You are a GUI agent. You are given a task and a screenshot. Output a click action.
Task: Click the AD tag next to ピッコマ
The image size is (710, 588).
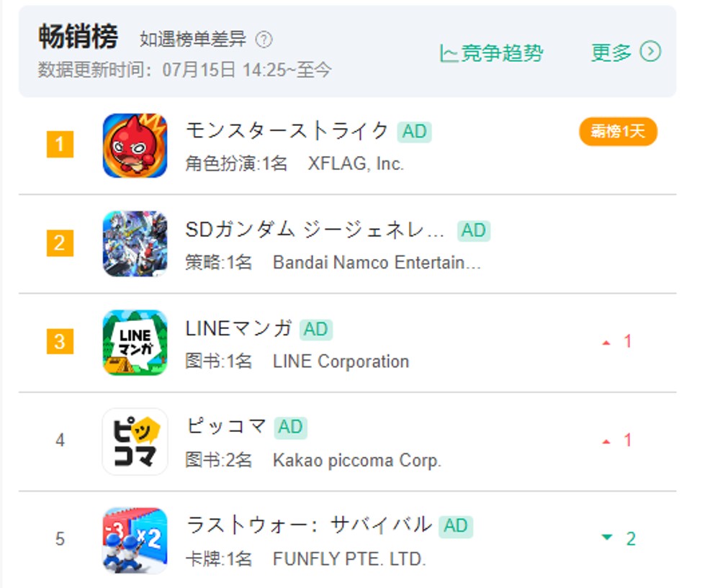[x=290, y=427]
